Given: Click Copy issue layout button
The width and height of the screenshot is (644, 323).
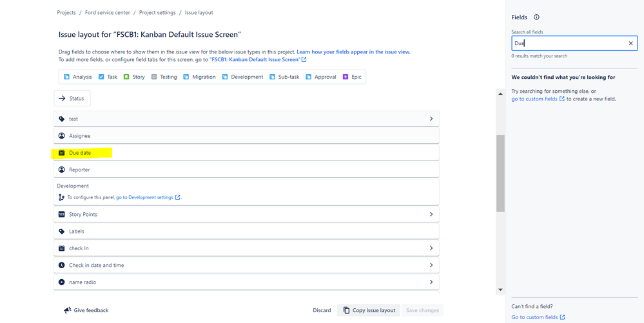Looking at the screenshot, I should click(x=369, y=310).
